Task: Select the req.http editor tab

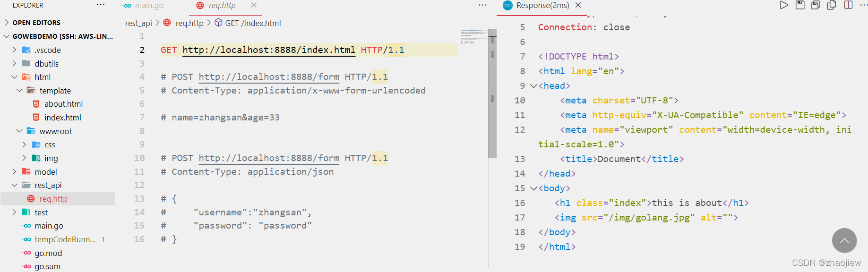Action: [x=222, y=6]
